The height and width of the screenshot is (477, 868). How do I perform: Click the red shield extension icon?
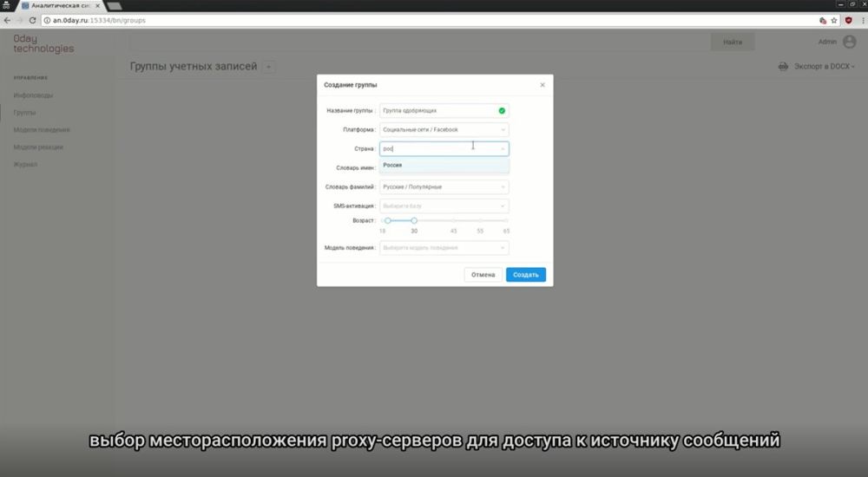click(x=848, y=19)
